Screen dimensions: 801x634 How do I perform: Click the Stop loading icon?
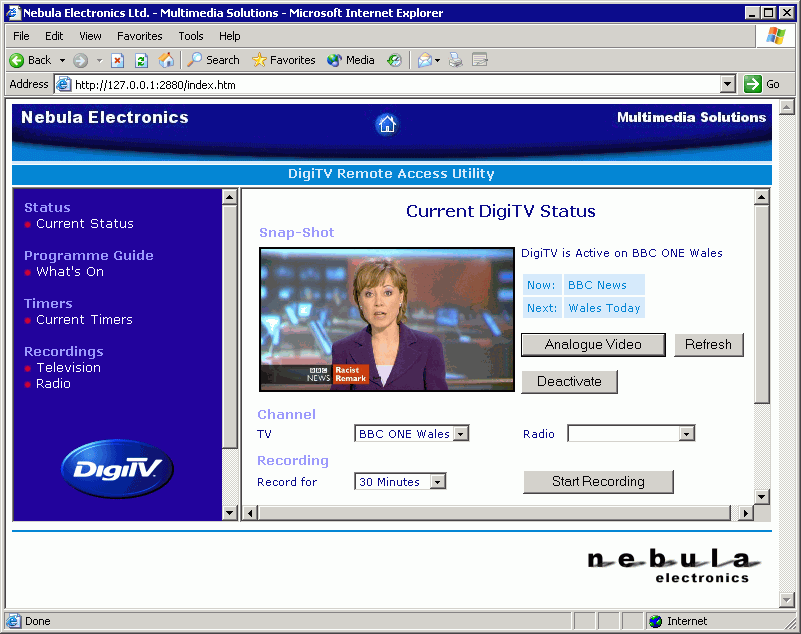point(117,60)
